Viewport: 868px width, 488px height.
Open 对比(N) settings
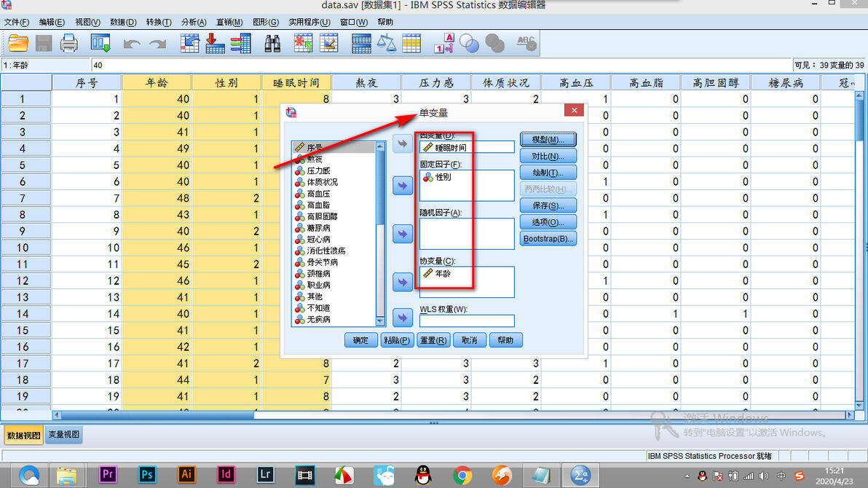[x=548, y=156]
